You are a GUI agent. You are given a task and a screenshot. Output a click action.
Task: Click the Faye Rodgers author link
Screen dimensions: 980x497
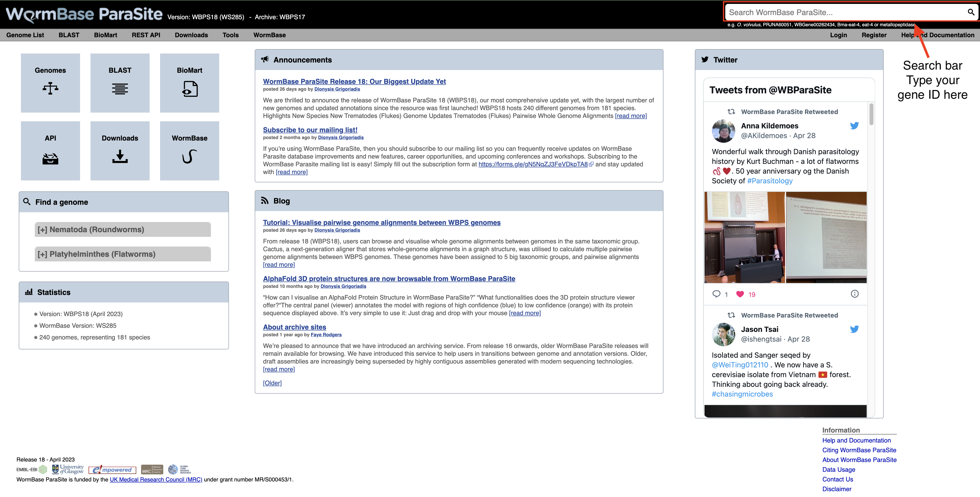326,335
